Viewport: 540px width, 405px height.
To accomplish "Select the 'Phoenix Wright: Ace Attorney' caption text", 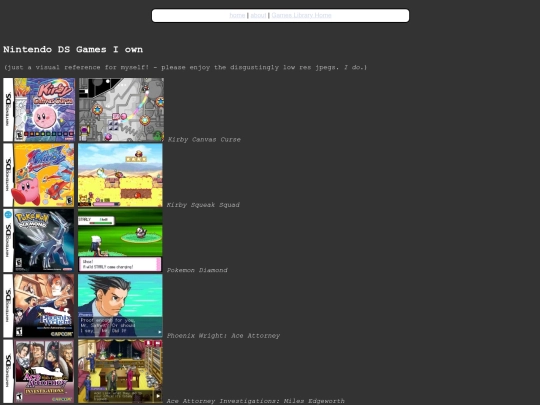I will pyautogui.click(x=223, y=336).
